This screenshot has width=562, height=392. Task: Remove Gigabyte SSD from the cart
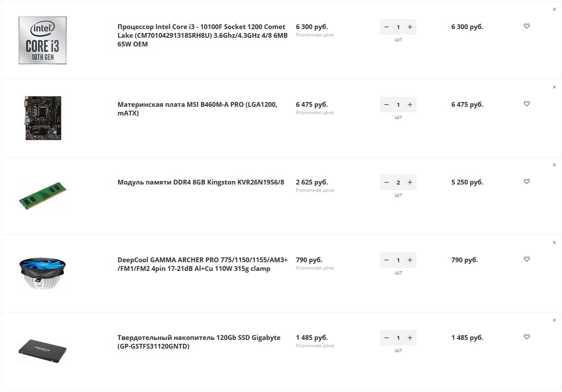[x=554, y=320]
